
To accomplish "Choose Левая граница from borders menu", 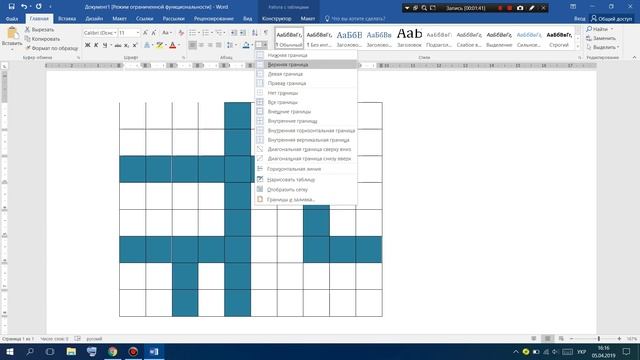I will 306,74.
